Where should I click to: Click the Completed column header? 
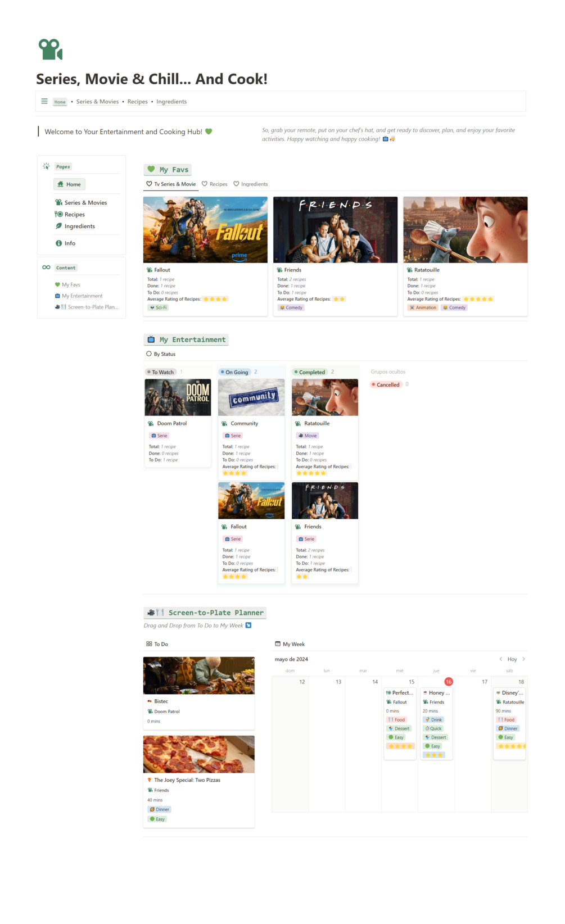[310, 372]
